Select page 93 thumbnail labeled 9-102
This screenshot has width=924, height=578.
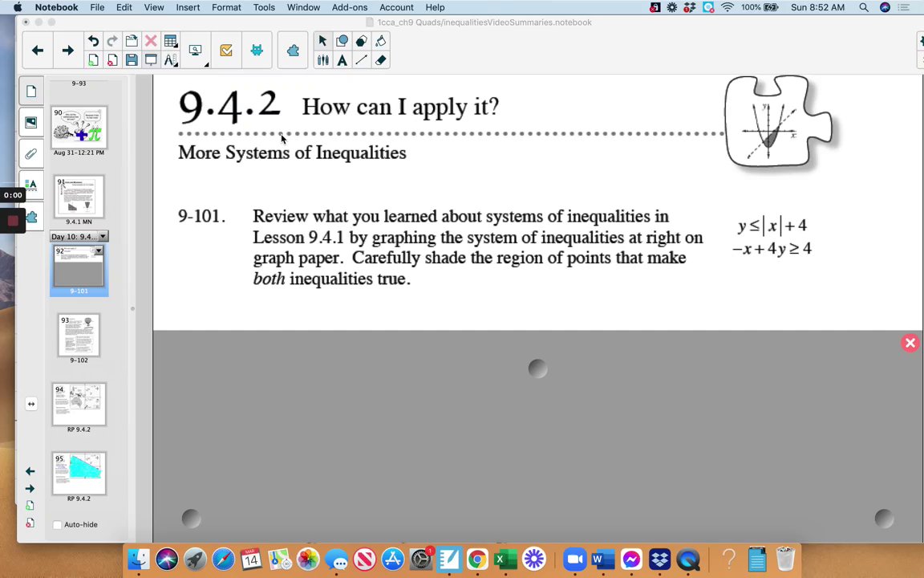click(79, 335)
